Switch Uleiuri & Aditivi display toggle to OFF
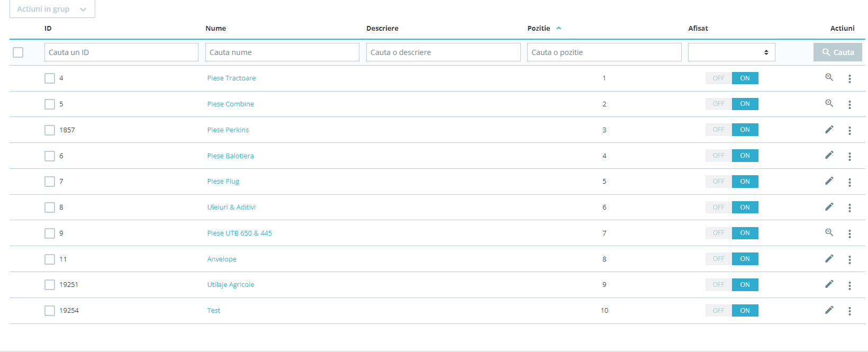 [x=718, y=207]
